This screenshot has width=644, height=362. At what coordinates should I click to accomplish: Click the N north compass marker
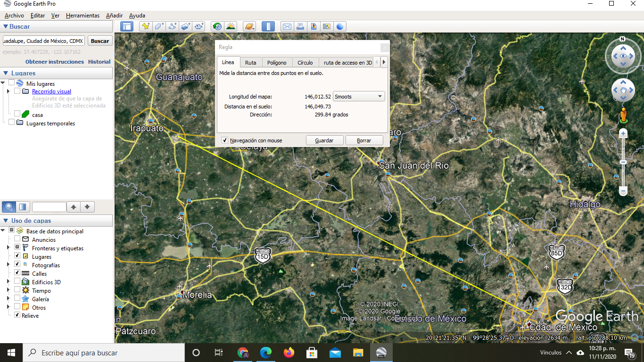tap(622, 39)
